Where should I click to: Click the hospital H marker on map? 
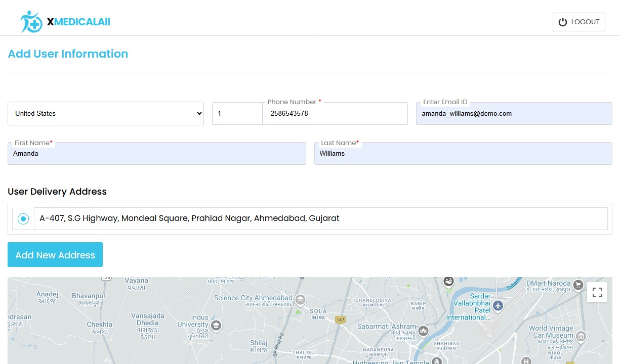tap(527, 360)
